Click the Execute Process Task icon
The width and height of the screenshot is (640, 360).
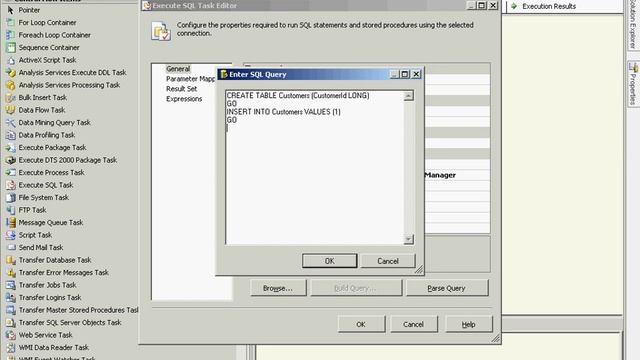tap(11, 172)
